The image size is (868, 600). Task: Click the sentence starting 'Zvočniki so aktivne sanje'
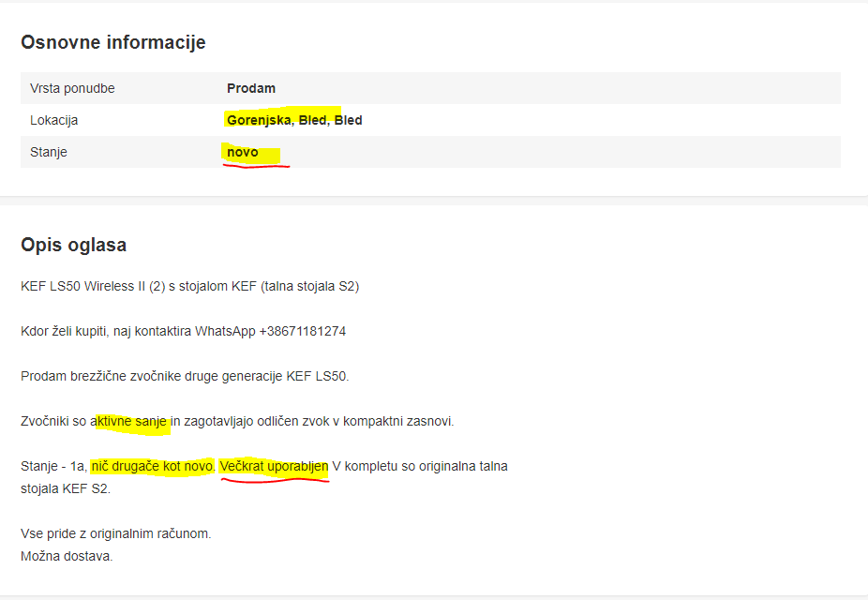237,421
